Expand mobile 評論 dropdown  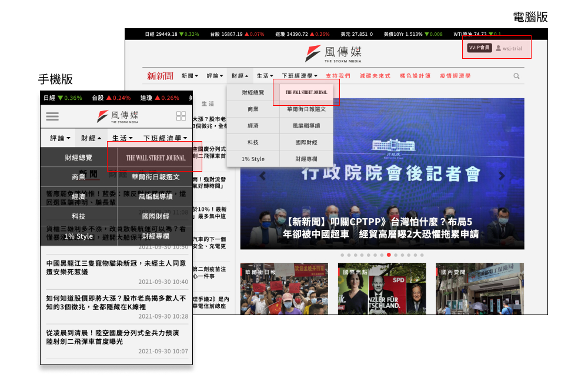coord(61,138)
